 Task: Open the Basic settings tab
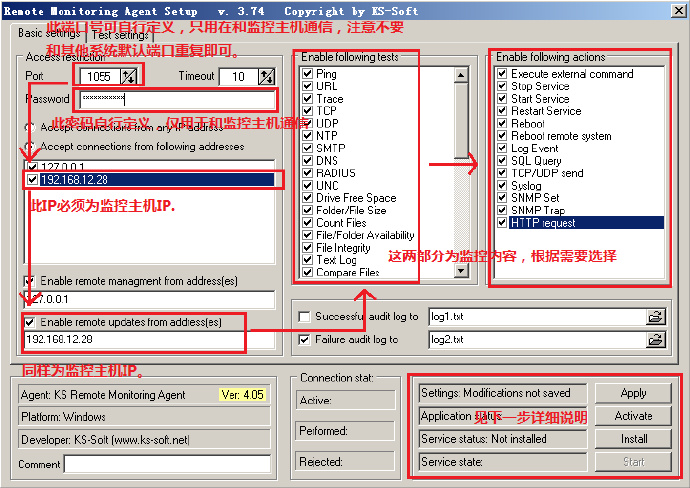click(49, 34)
